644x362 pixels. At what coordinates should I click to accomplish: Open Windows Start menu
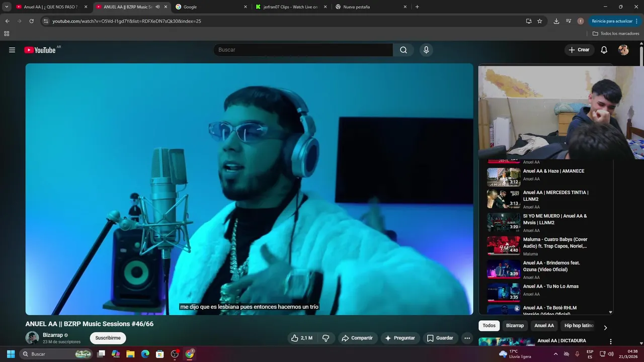point(11,354)
